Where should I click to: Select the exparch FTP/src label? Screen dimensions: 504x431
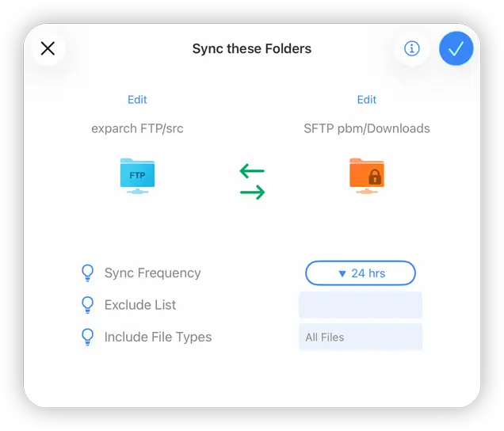(x=137, y=128)
